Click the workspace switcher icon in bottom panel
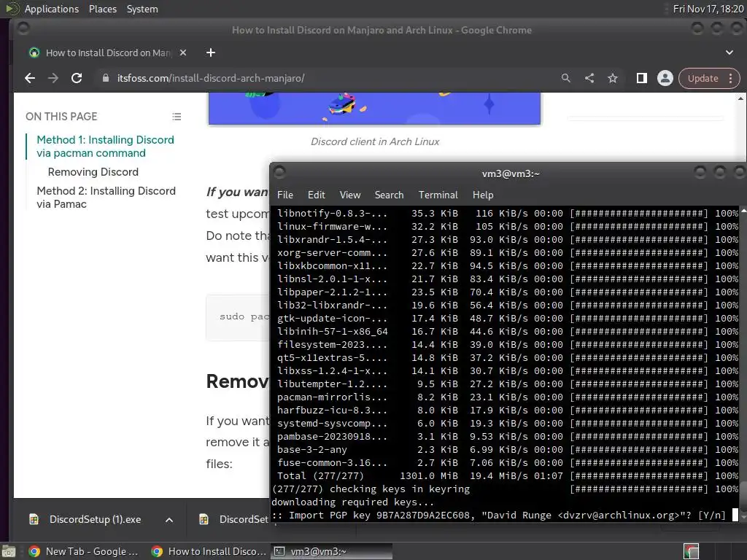This screenshot has width=747, height=560. pyautogui.click(x=691, y=551)
